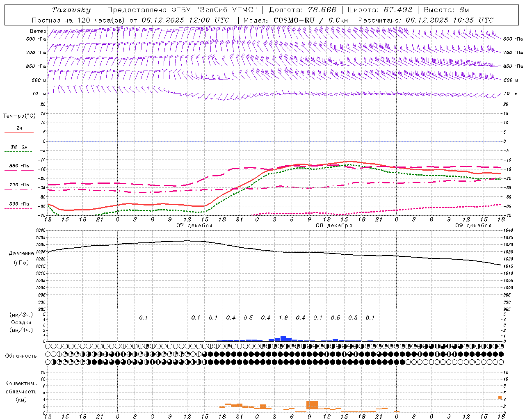Click the "07 декабря" date label

(x=194, y=226)
